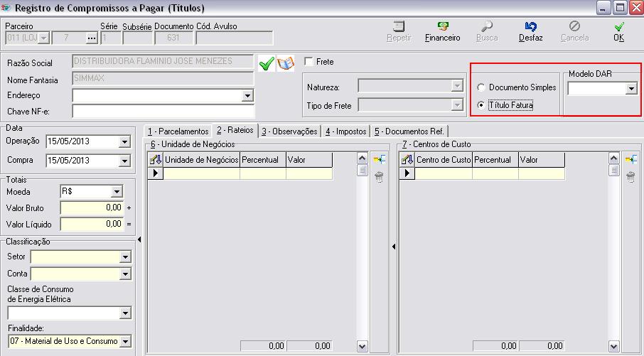Click add-row icon in Unidade de Negócios

(x=380, y=160)
